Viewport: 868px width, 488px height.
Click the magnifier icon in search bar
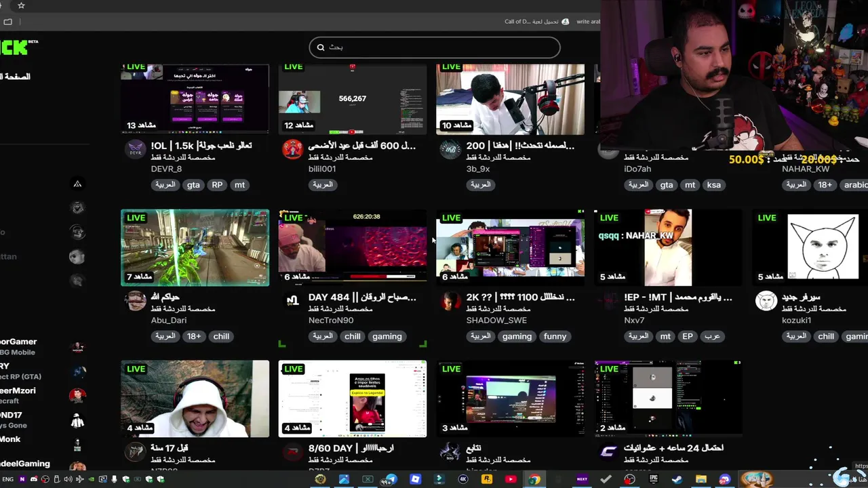coord(321,47)
